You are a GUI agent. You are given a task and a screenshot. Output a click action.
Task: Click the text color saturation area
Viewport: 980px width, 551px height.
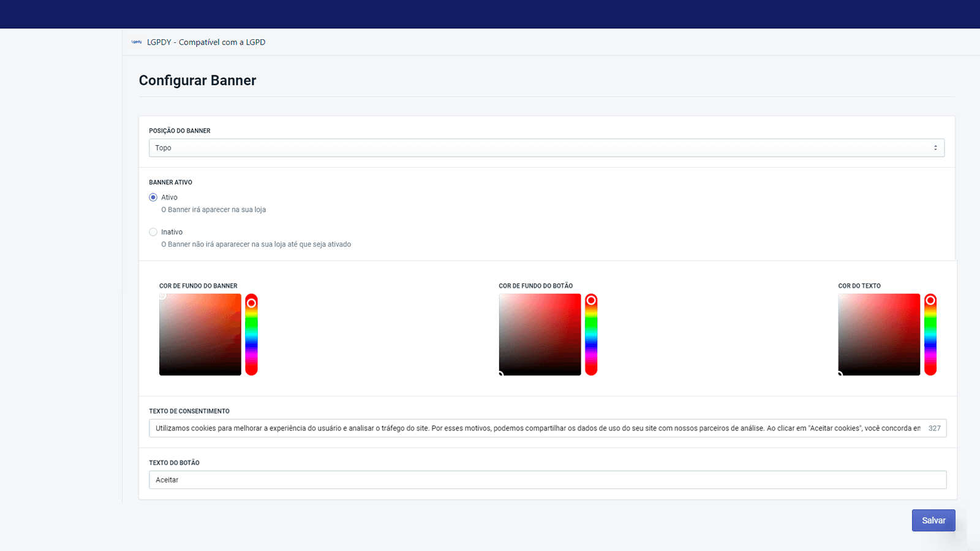[x=879, y=334]
